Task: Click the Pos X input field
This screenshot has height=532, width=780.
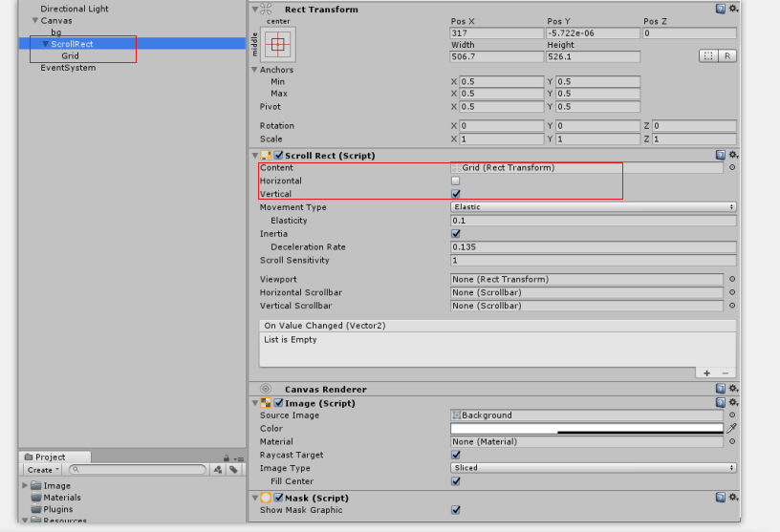Action: pyautogui.click(x=496, y=32)
